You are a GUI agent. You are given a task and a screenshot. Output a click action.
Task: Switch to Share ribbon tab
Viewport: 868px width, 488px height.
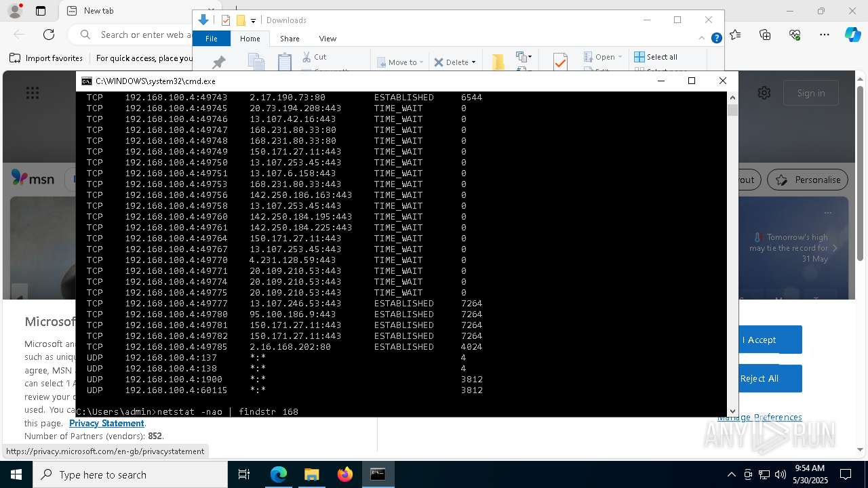(x=290, y=39)
